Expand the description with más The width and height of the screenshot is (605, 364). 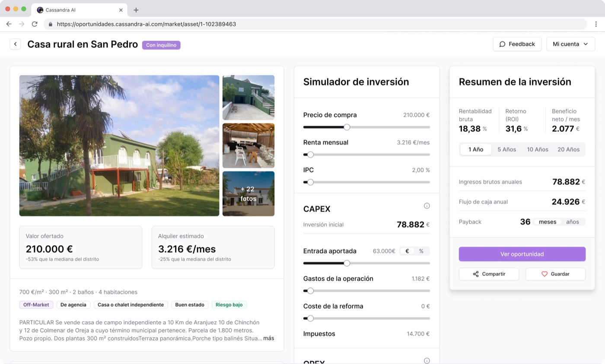(269, 338)
